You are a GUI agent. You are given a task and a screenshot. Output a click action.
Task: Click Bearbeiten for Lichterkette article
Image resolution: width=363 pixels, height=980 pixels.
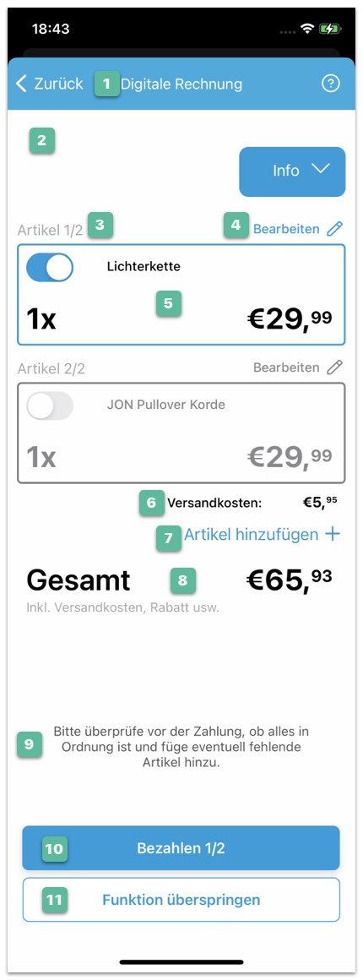tap(286, 230)
